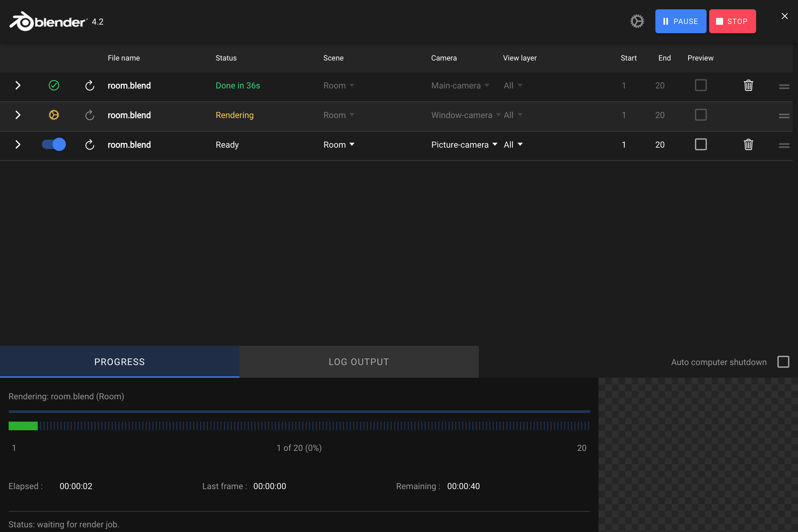Click the refresh icon on the Rendering row
This screenshot has height=532, width=798.
pos(89,115)
